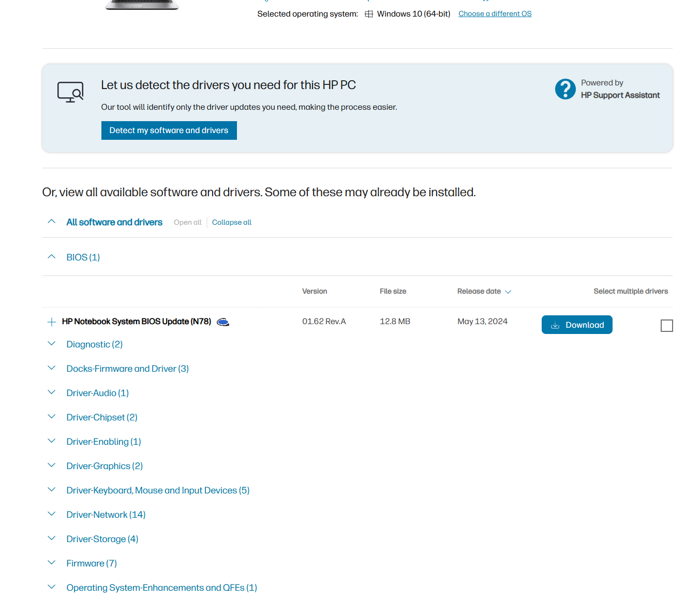
Task: Click the May 13, 2024 release date
Action: 483,322
